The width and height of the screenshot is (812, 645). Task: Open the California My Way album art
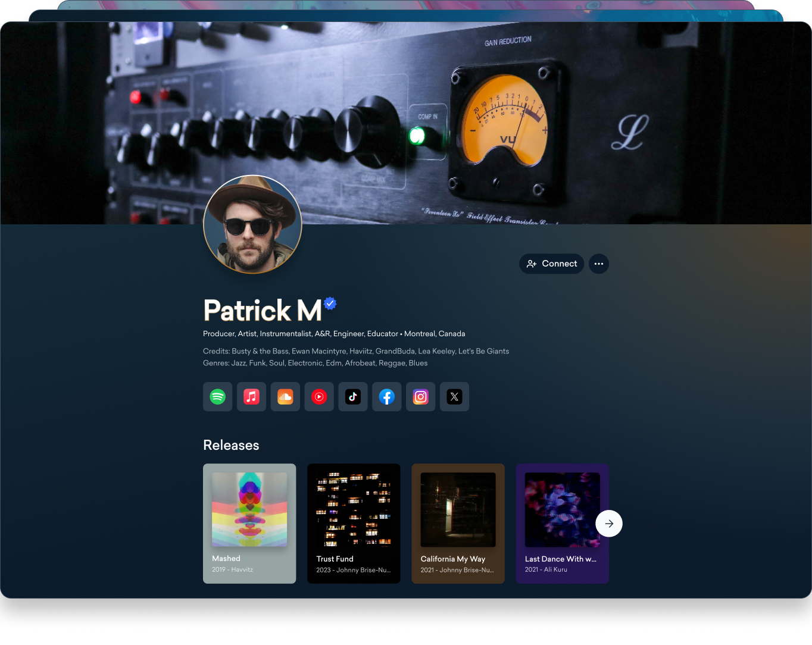coord(458,509)
